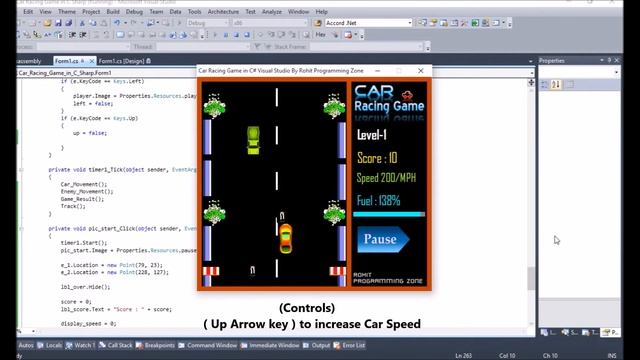Click the Toolbox wrench icon in toolbar
640x360 pixels.
464,23
